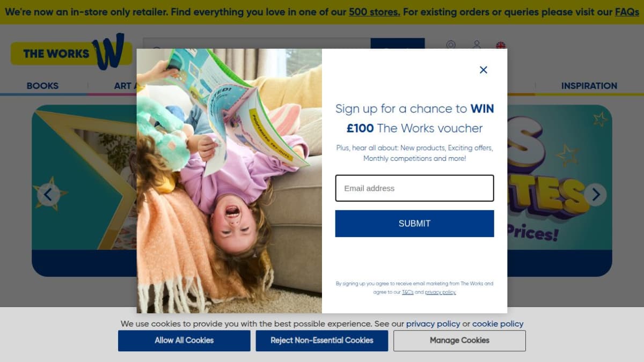Click the store locator pin icon
Viewport: 644px width, 362px height.
point(451,45)
